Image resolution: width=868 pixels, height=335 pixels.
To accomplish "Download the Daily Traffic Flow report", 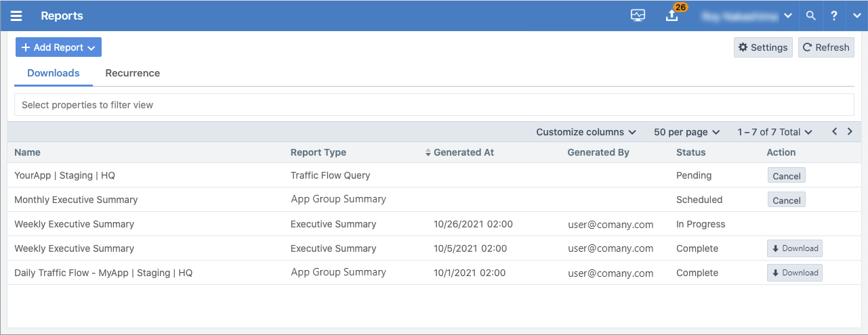I will tap(794, 273).
